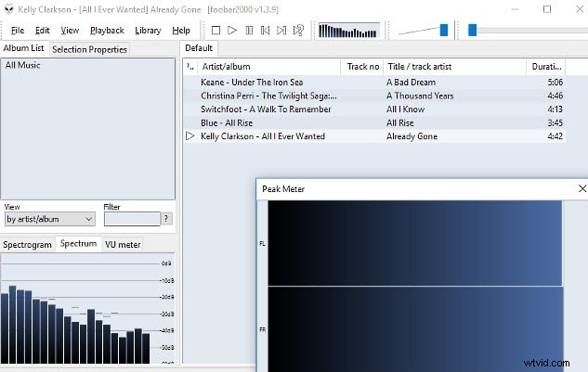This screenshot has width=588, height=372.
Task: Click the random playback icon
Action: 298,31
